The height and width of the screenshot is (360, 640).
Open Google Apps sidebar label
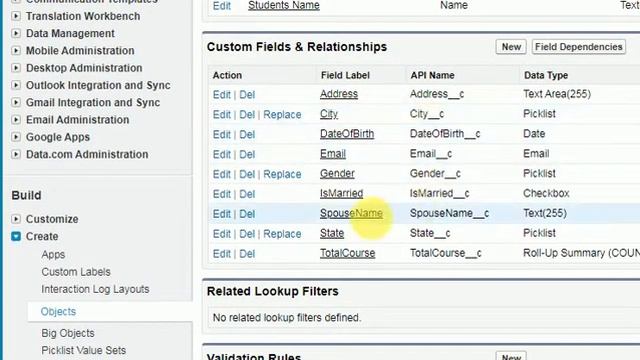pos(58,137)
